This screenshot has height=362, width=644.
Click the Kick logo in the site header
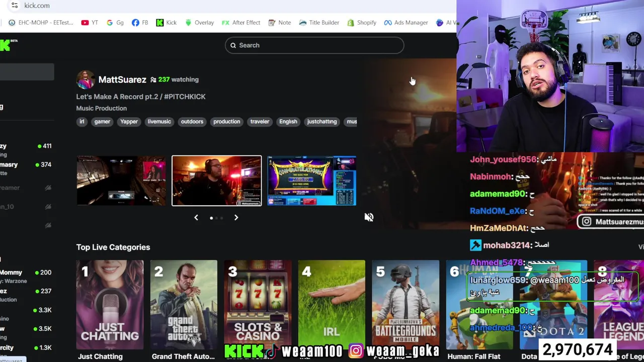coord(5,45)
